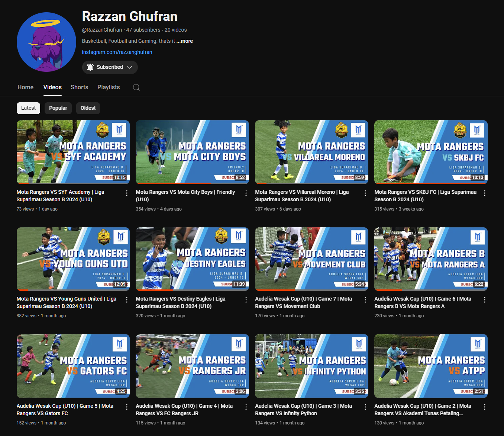Sort videos by Popular
The image size is (504, 436).
point(58,108)
